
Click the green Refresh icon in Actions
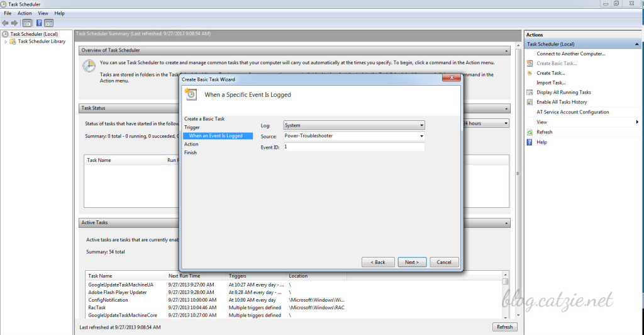530,132
